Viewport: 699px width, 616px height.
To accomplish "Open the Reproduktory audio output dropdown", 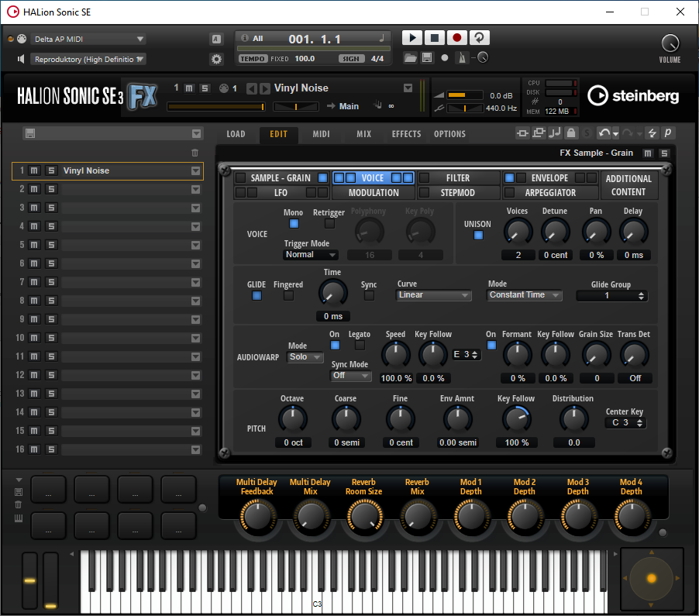I will point(88,59).
